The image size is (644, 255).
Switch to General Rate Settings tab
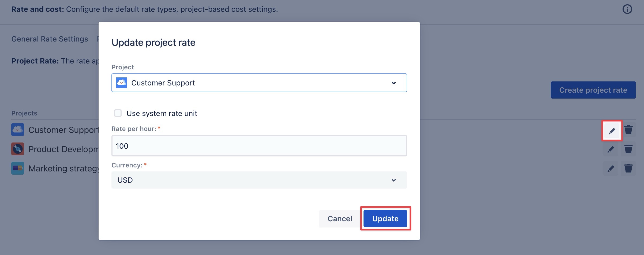[50, 39]
